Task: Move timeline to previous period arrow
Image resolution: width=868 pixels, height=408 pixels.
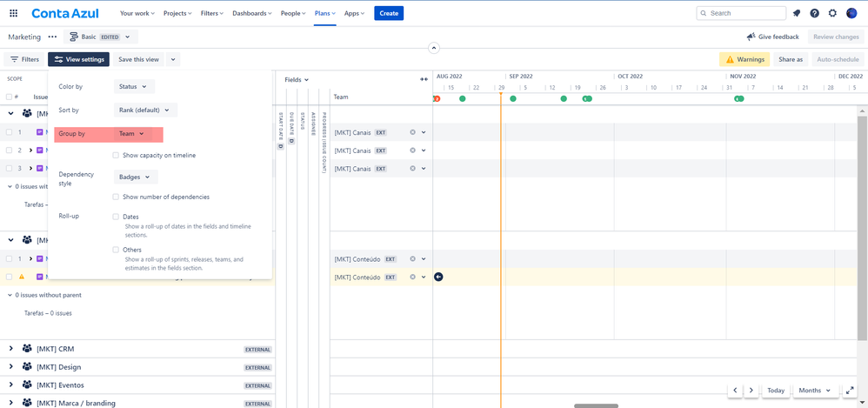Action: 735,391
